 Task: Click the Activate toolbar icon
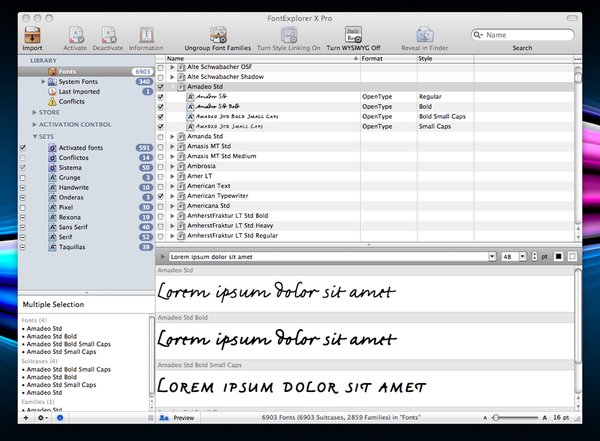click(x=75, y=35)
